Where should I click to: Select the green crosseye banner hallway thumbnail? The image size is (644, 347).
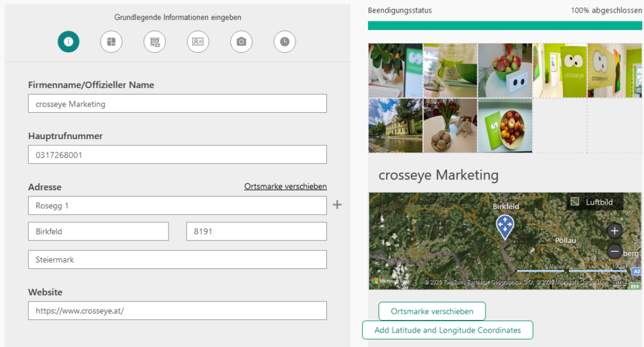click(560, 71)
